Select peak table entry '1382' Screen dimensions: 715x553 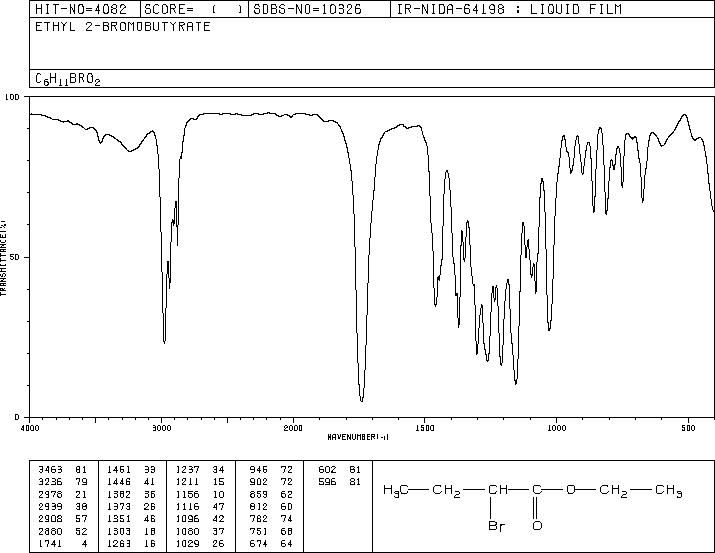click(119, 494)
